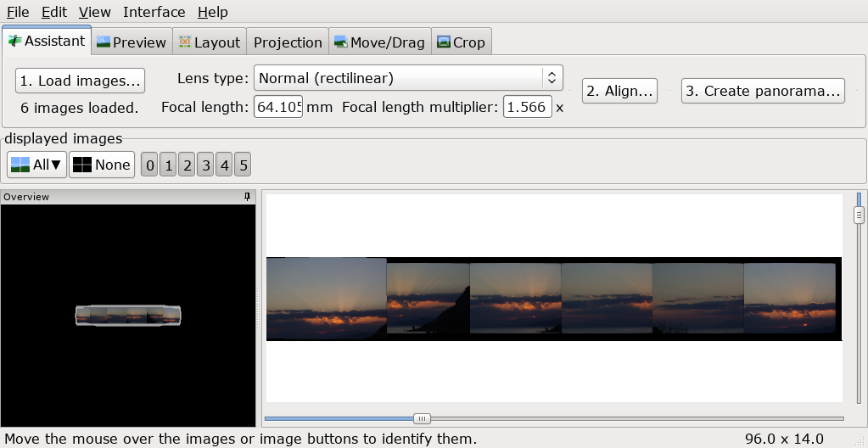This screenshot has width=868, height=448.
Task: Open the Edit menu
Action: pyautogui.click(x=54, y=12)
